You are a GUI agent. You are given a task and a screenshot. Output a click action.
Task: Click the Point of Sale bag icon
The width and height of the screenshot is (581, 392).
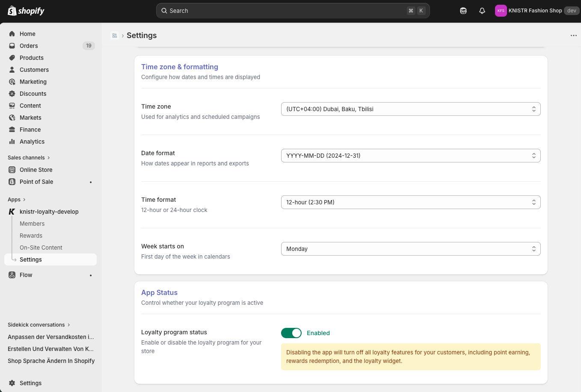[12, 182]
